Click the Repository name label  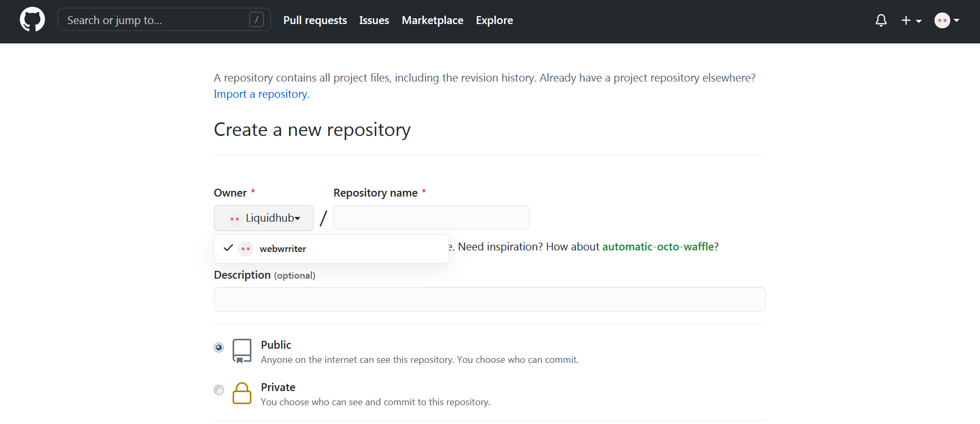click(375, 193)
